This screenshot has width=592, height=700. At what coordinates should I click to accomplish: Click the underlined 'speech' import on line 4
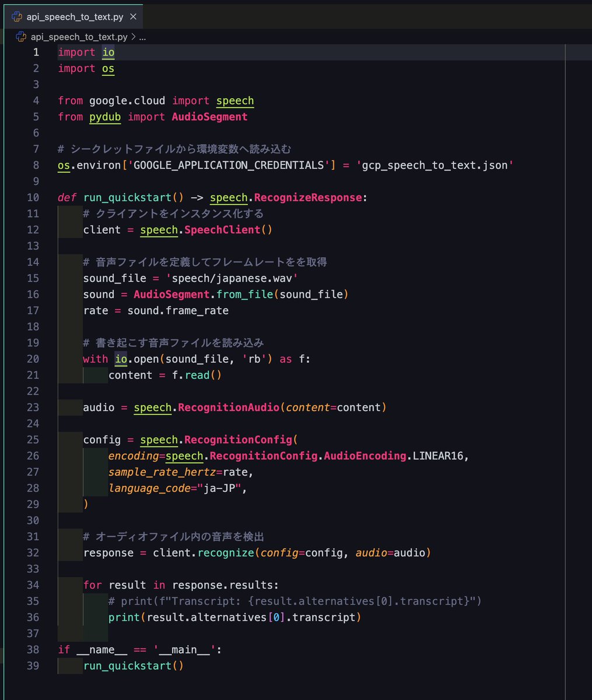tap(234, 100)
